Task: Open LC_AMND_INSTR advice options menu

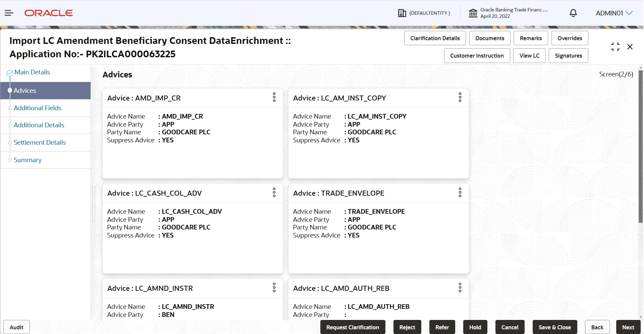Action: point(274,288)
